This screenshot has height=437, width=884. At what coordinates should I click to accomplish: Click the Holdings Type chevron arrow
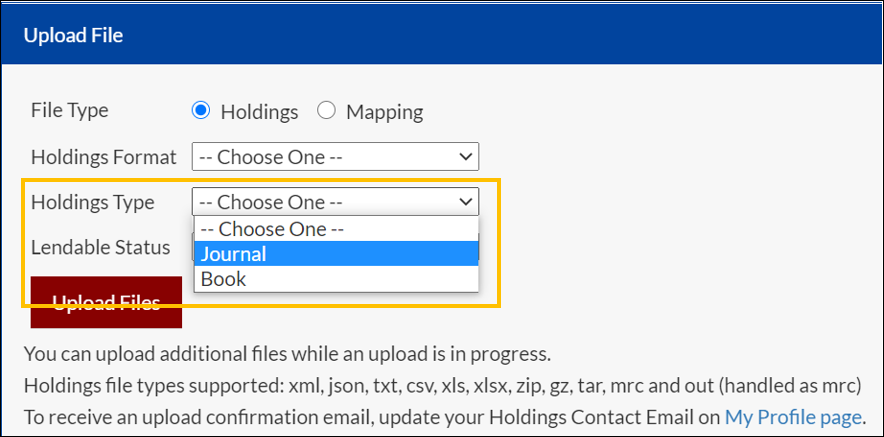[x=466, y=201]
